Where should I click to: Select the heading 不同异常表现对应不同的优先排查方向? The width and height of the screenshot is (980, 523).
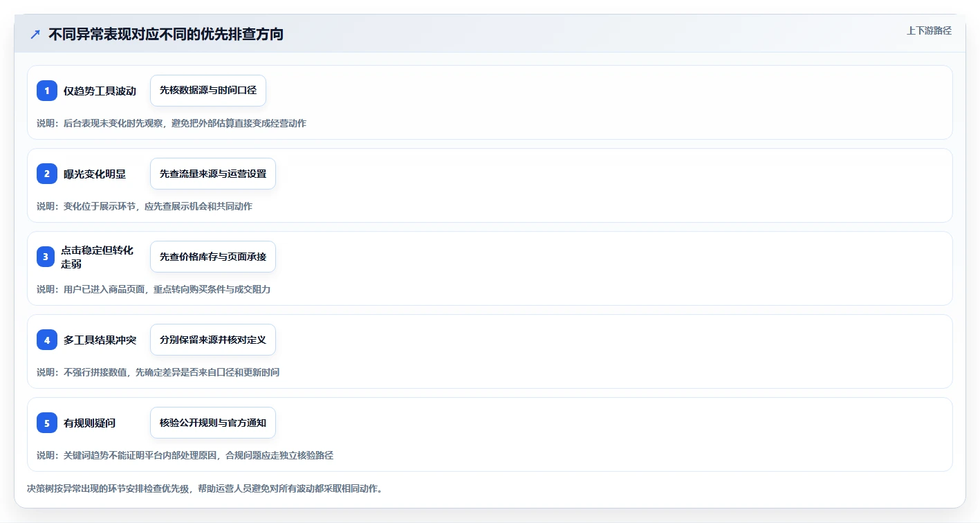pyautogui.click(x=166, y=34)
